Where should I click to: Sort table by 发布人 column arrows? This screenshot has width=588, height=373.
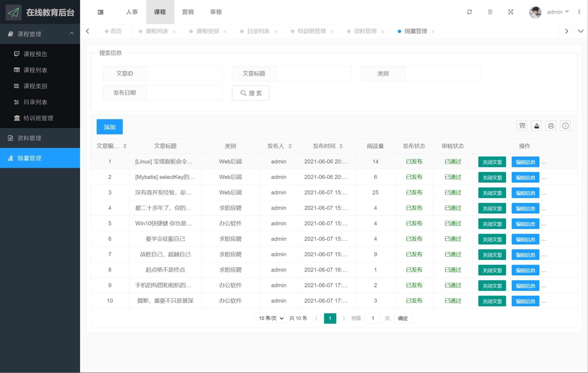pos(290,146)
